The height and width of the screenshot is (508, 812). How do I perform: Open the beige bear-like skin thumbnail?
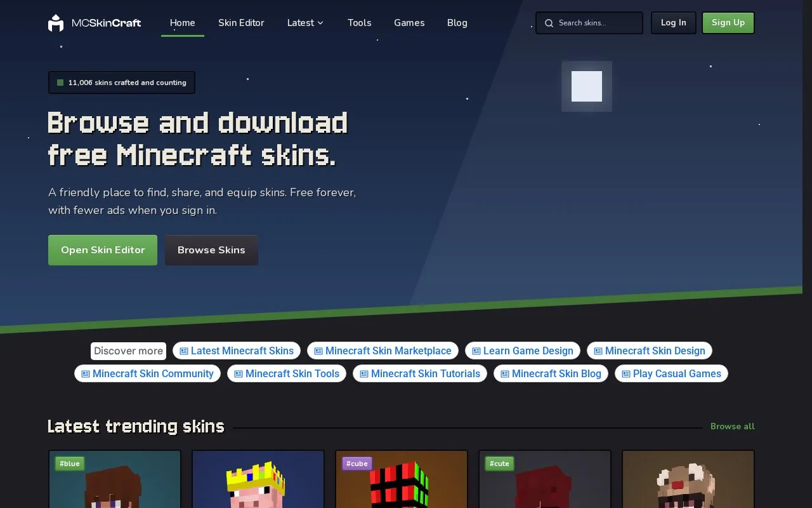pyautogui.click(x=688, y=479)
